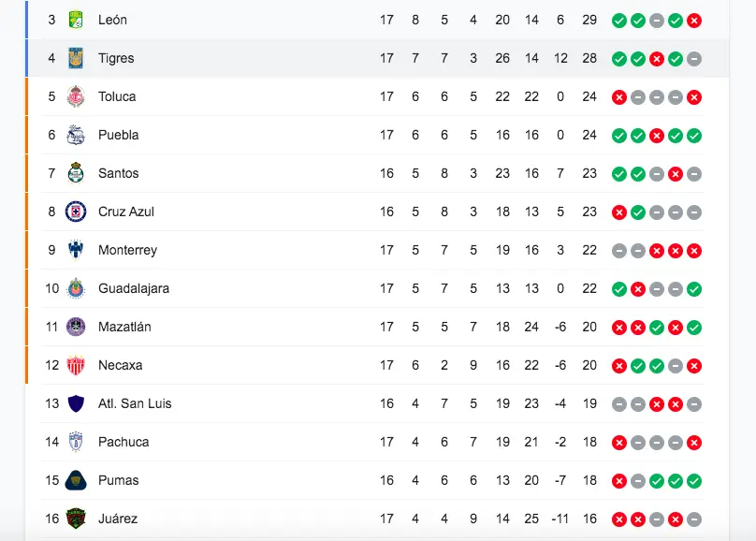This screenshot has height=541, width=756.
Task: Open the Puebla team name link
Action: click(x=118, y=135)
